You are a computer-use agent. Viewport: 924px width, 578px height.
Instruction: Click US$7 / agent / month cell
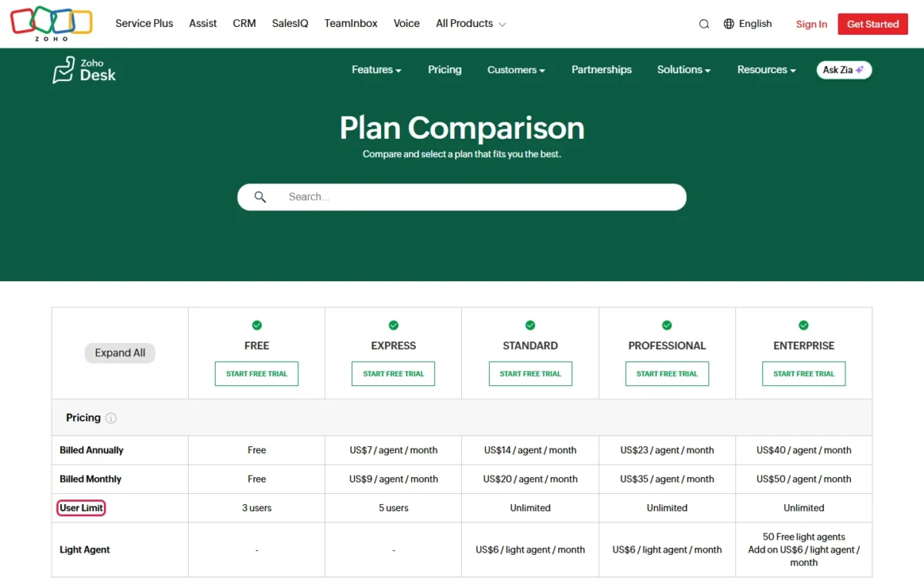tap(393, 450)
